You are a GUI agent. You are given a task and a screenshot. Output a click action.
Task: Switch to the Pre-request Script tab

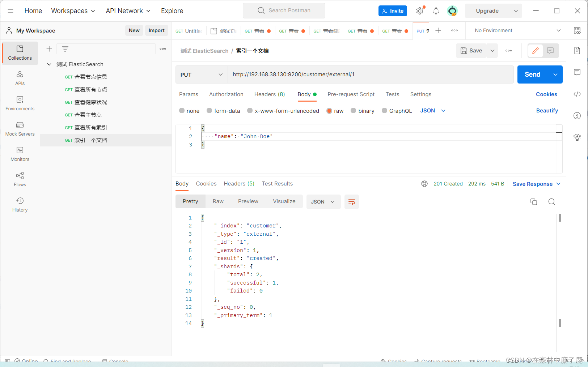351,94
